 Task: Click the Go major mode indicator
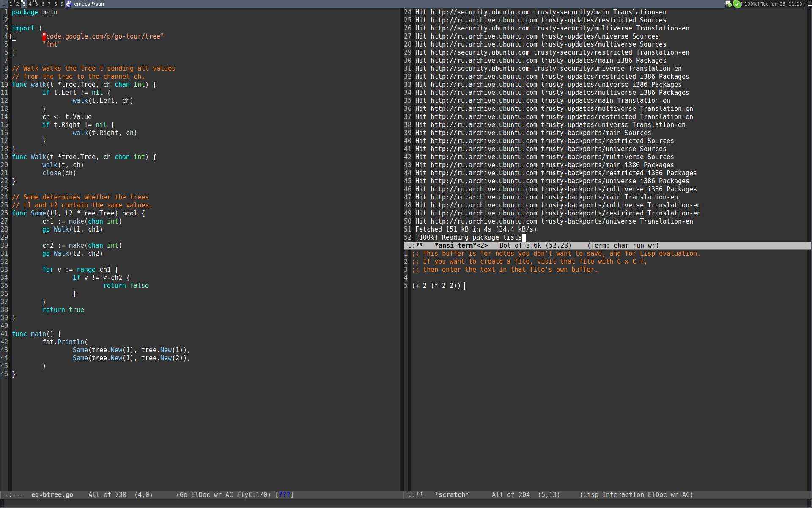(183, 494)
